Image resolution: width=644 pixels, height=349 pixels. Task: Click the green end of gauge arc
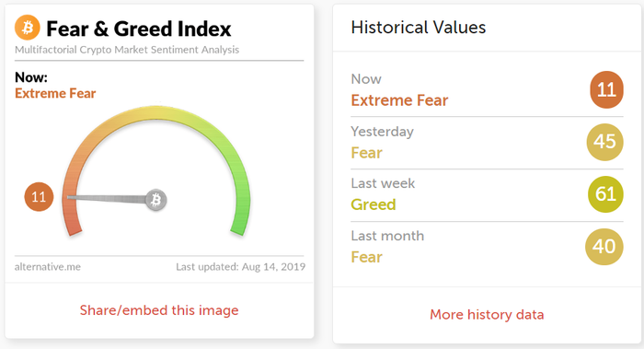239,227
